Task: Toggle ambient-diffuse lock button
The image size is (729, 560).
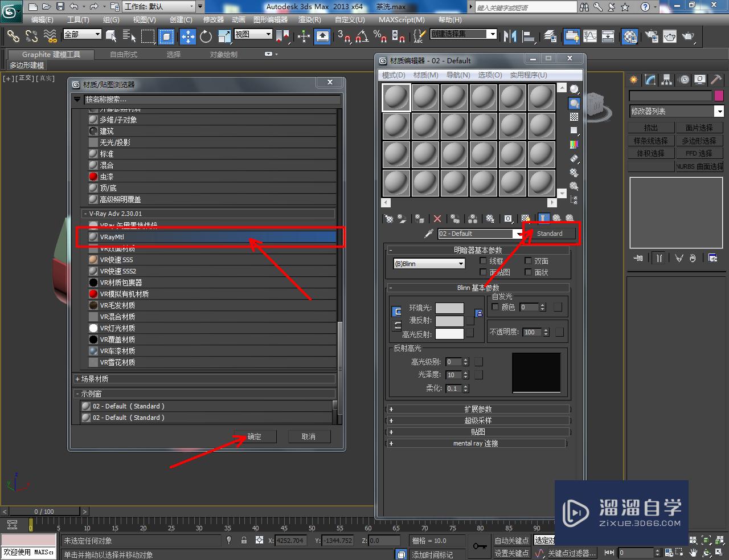Action: (398, 312)
